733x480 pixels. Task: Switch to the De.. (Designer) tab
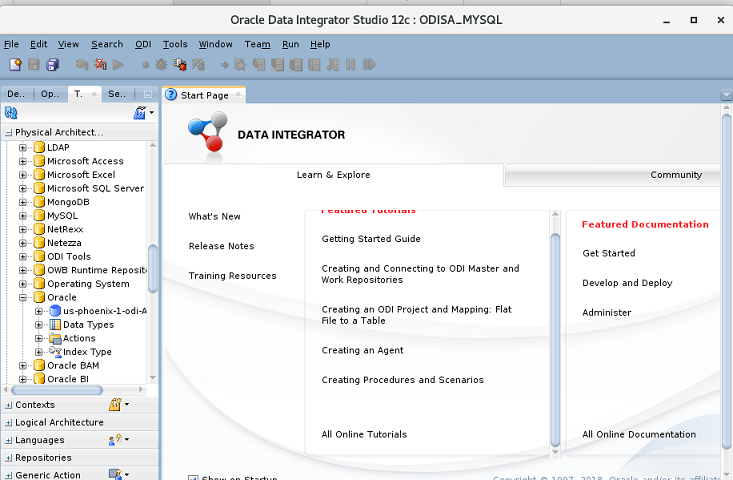pyautogui.click(x=16, y=94)
